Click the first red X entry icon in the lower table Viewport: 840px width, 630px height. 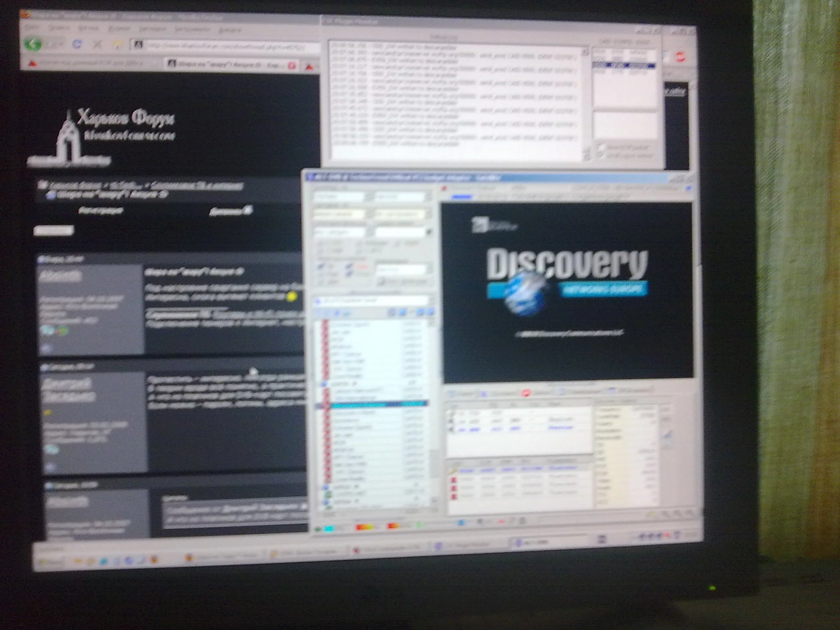[454, 480]
